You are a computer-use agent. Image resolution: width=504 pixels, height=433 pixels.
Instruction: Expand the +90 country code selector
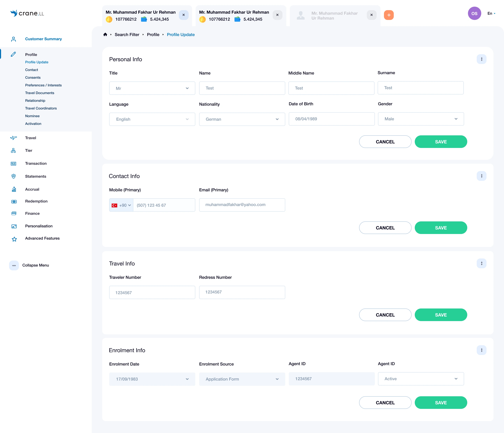point(121,205)
